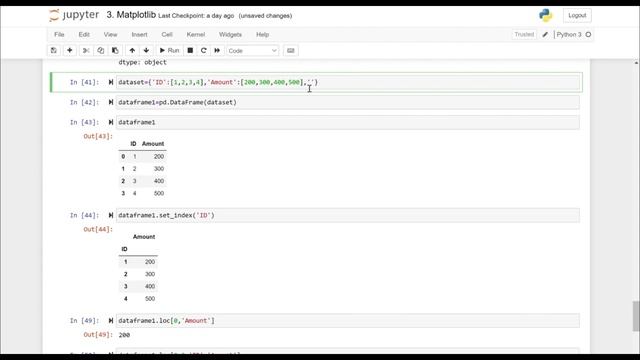Viewport: 640px width, 360px height.
Task: Click run-cell icon beside In [41]
Action: coord(111,82)
